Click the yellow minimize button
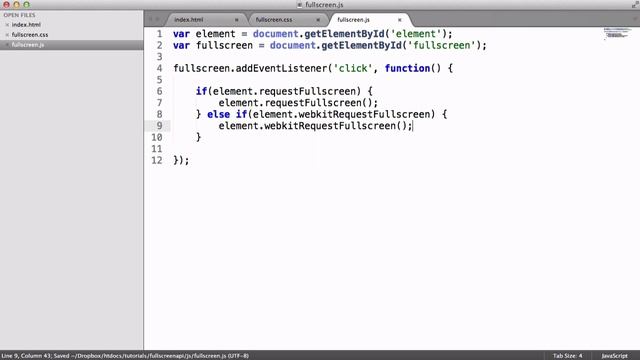The width and height of the screenshot is (640, 360). (16, 5)
